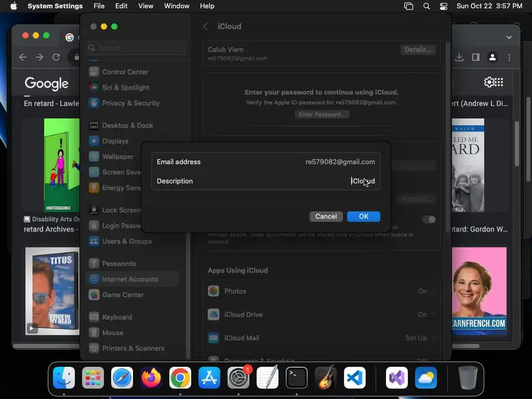Open Control Center in menu bar

pos(444,6)
